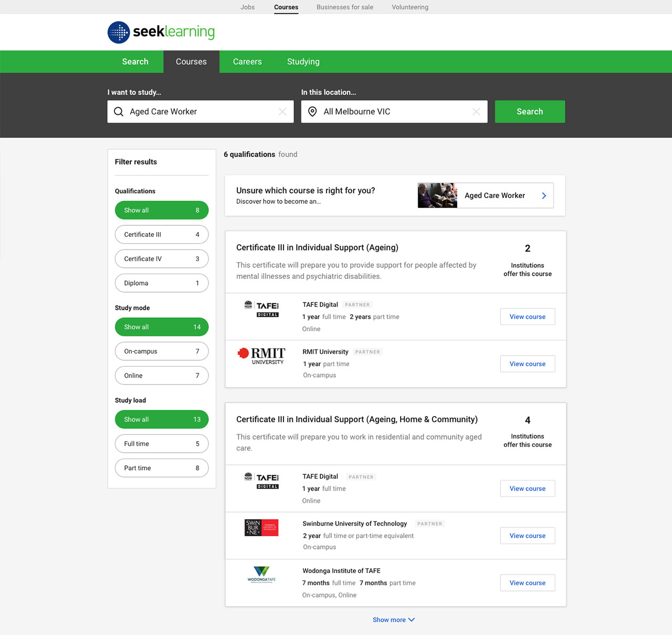Image resolution: width=672 pixels, height=635 pixels.
Task: View TAFE Digital course under Ageing, Home & Community
Action: tap(528, 488)
